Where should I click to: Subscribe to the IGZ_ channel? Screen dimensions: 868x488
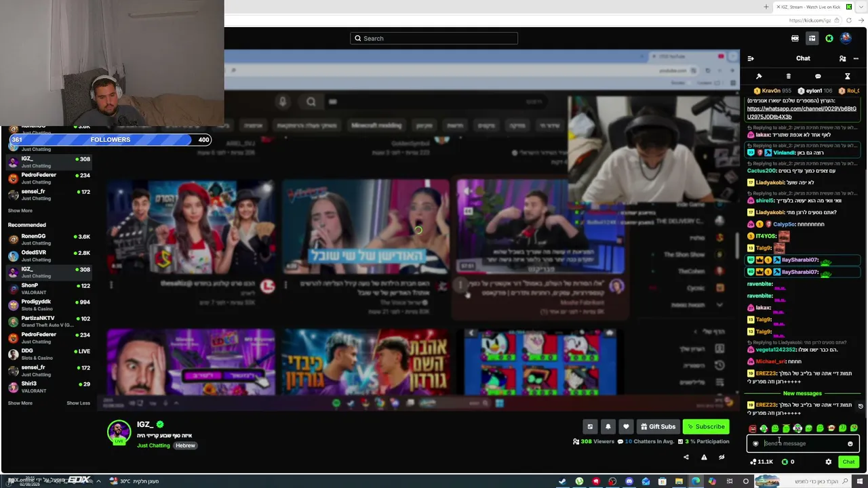click(x=705, y=427)
